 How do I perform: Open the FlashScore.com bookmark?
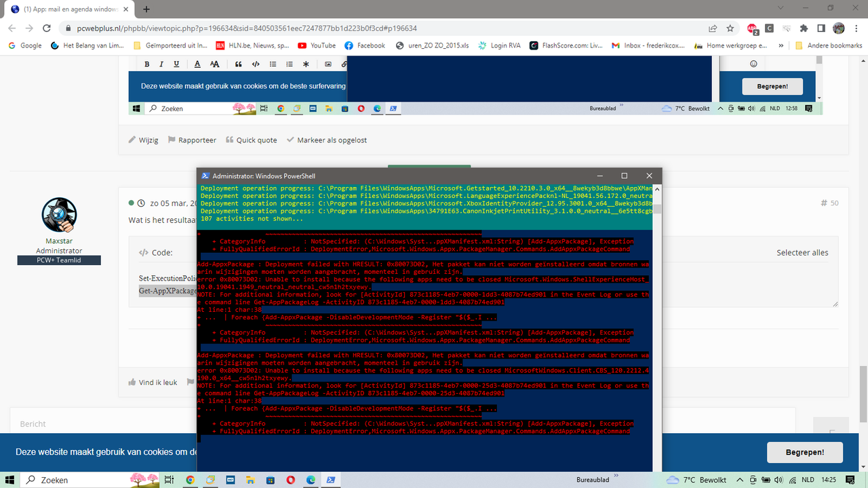pyautogui.click(x=567, y=45)
